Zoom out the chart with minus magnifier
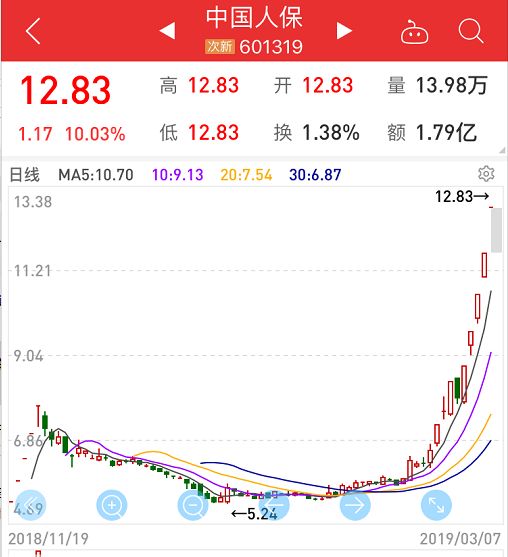 tap(193, 505)
